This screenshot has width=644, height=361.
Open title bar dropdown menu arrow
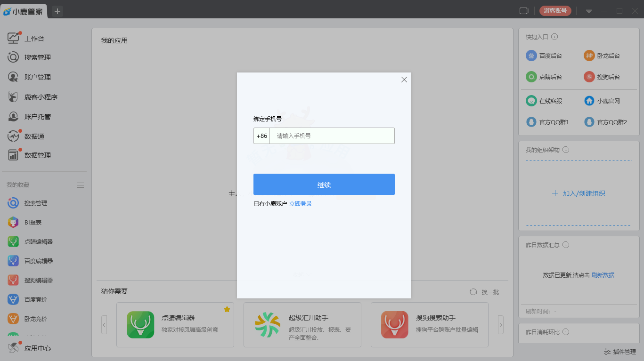[589, 11]
